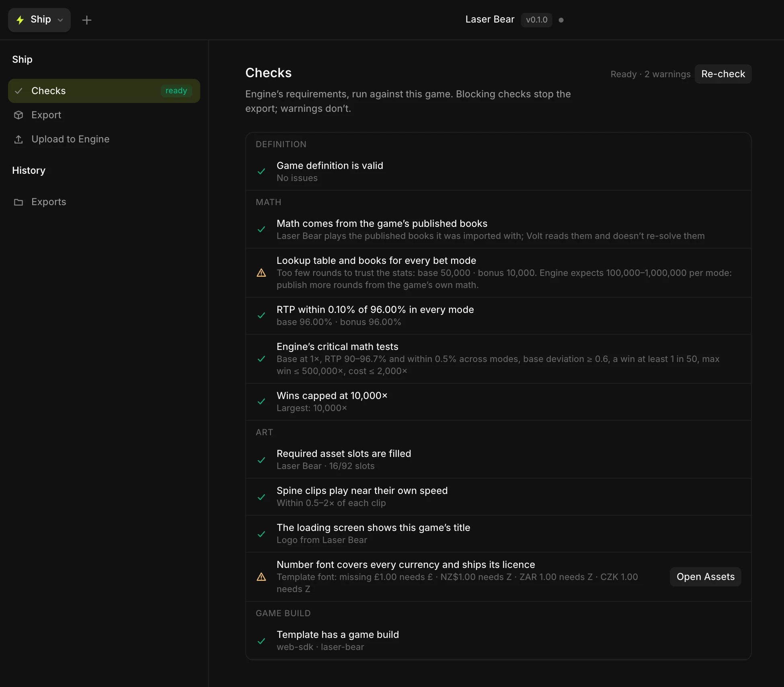
Task: Click the Re-check button
Action: point(723,74)
